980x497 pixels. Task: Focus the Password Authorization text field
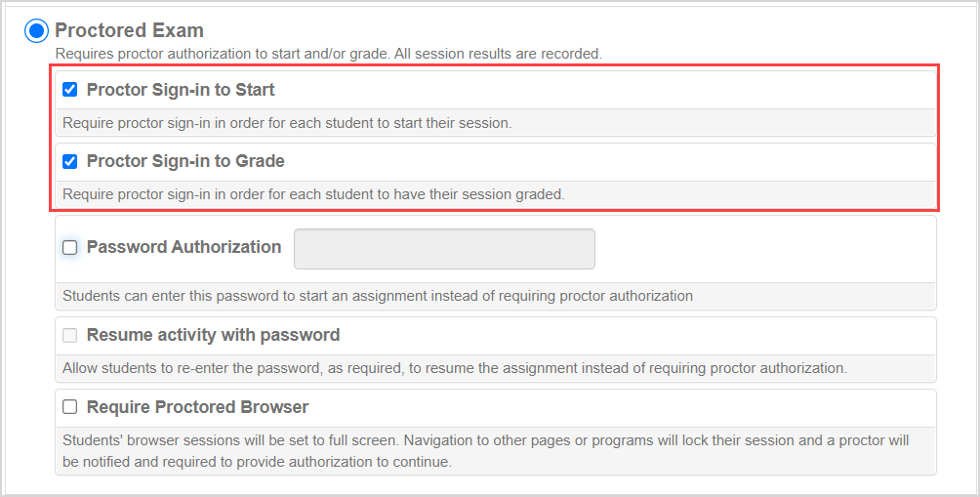point(444,249)
